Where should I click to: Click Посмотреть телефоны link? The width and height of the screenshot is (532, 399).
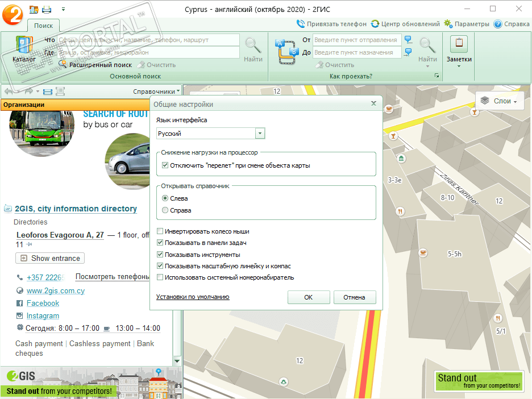coord(113,277)
